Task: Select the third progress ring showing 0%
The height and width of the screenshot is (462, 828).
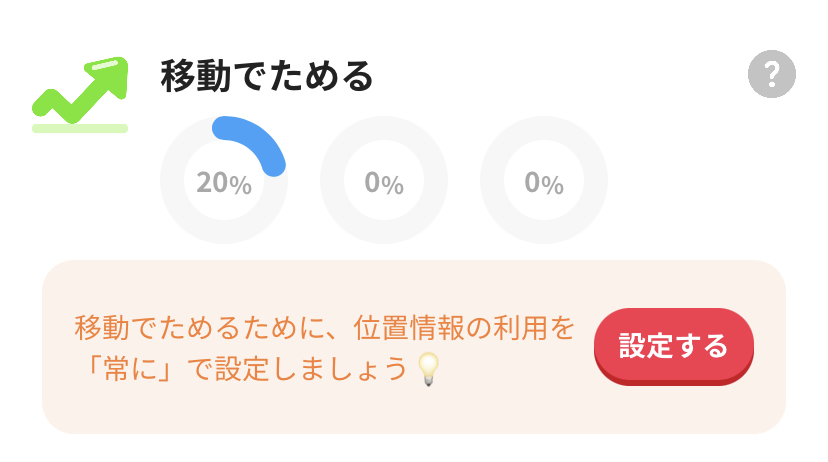Action: coord(544,180)
